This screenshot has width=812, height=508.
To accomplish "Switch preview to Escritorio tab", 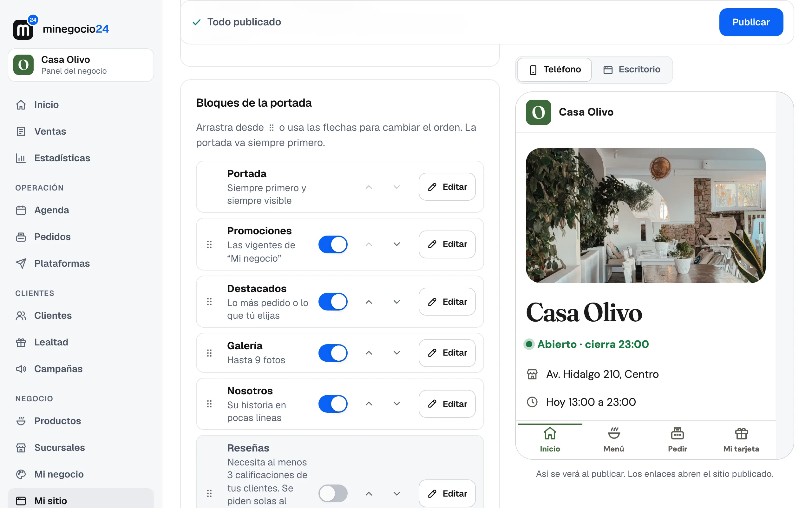I will 632,70.
